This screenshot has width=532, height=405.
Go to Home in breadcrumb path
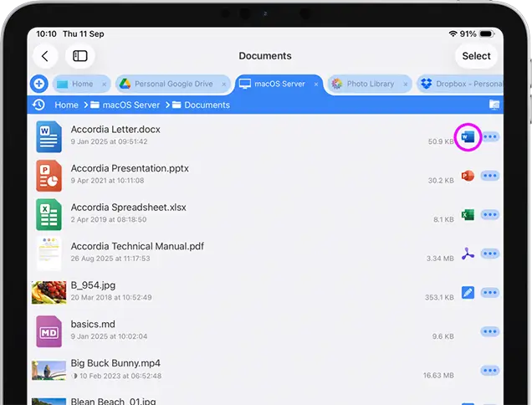(67, 105)
